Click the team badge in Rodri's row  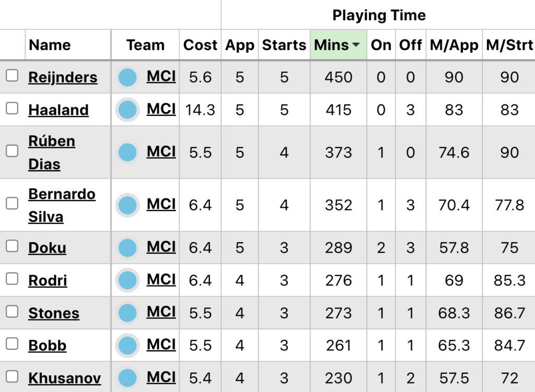click(x=127, y=280)
